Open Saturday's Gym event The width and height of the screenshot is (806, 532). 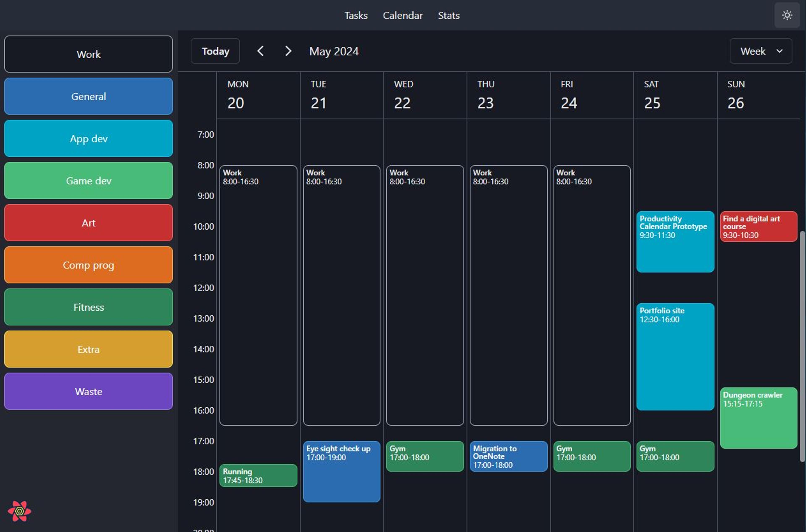point(675,456)
